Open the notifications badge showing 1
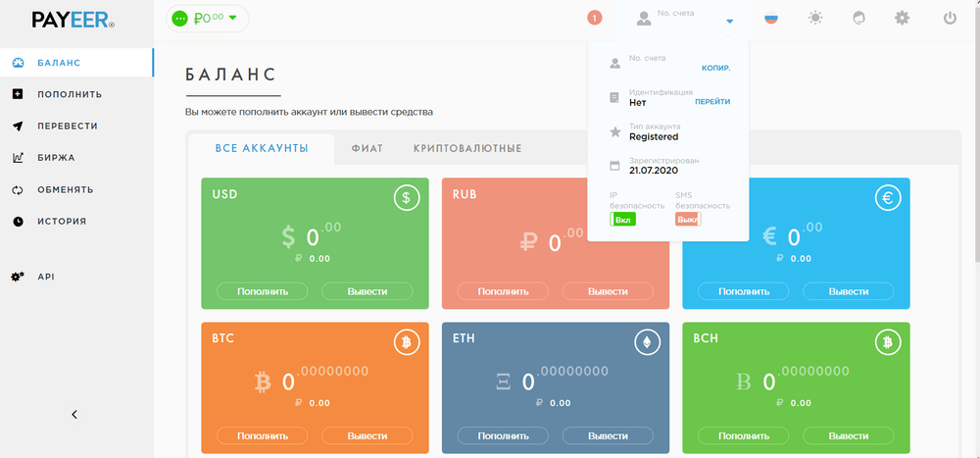Screen dimensions: 980x458 click(595, 19)
